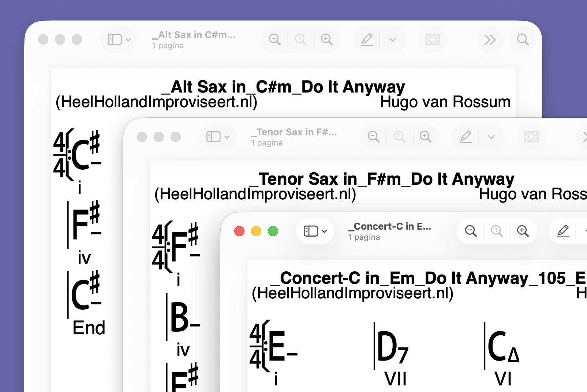Click form filling icon in Alt Sax window

pos(433,39)
